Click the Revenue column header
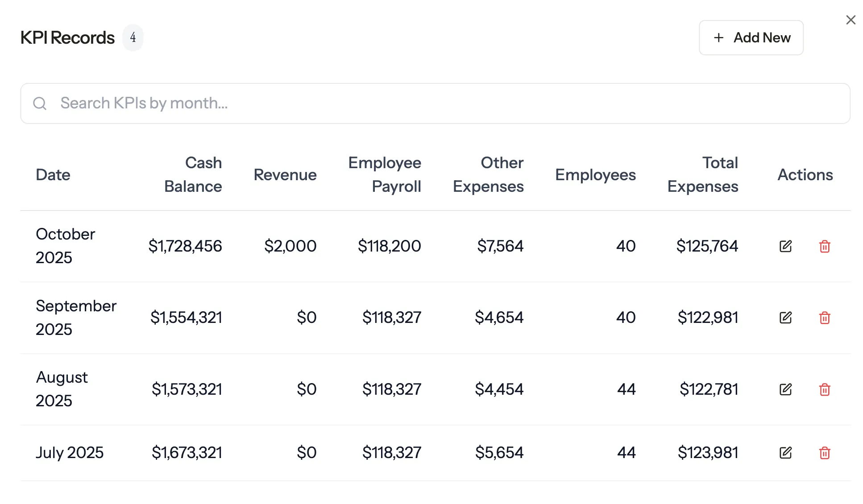 (x=285, y=175)
